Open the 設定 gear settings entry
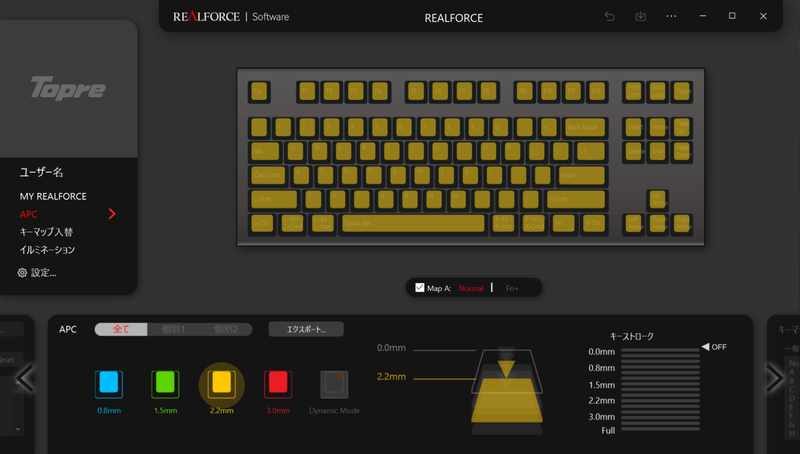The height and width of the screenshot is (454, 800). pos(37,273)
